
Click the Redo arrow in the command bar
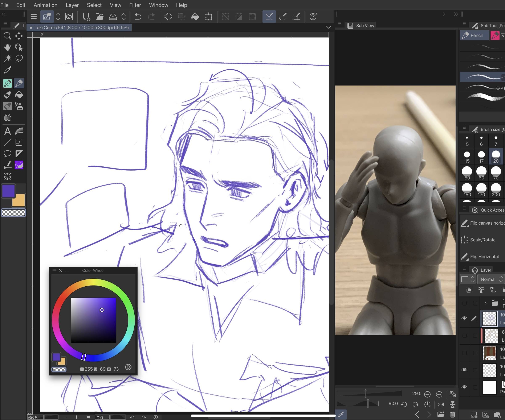[x=151, y=17]
